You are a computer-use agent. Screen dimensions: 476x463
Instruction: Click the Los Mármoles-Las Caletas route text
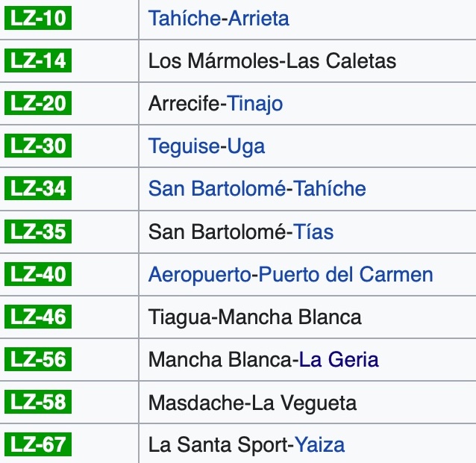point(272,60)
